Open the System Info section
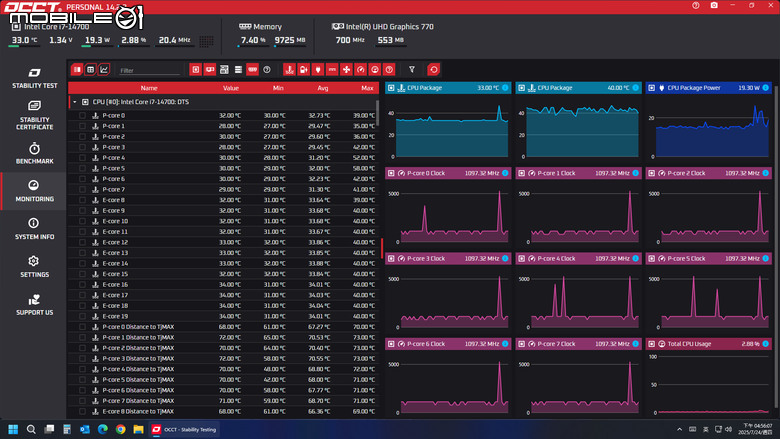780x439 pixels. click(34, 229)
